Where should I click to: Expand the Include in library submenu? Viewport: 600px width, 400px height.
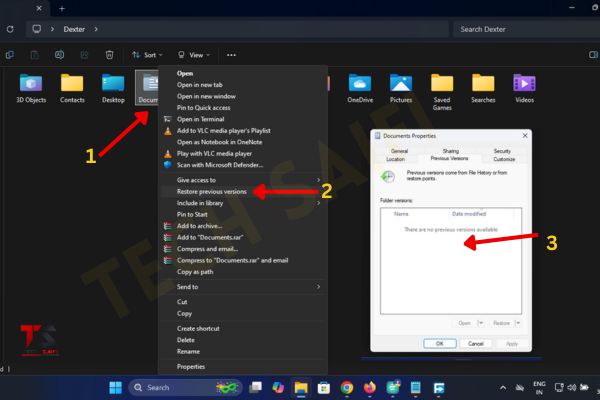pos(318,203)
